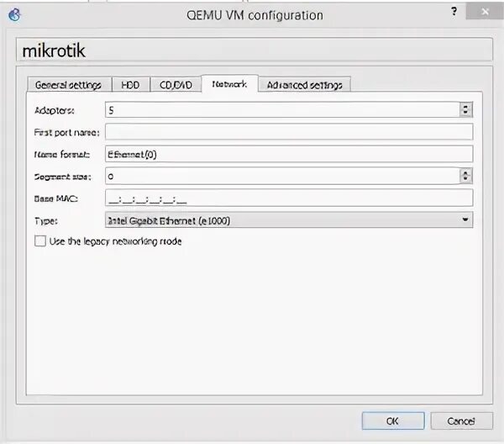
Task: Click the Base MAC label
Action: click(x=56, y=198)
